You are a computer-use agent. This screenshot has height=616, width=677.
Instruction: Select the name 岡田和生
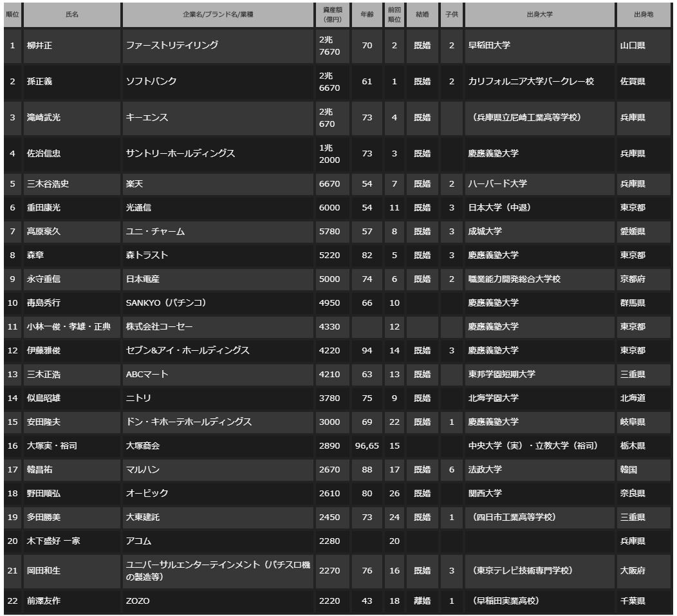pos(44,571)
